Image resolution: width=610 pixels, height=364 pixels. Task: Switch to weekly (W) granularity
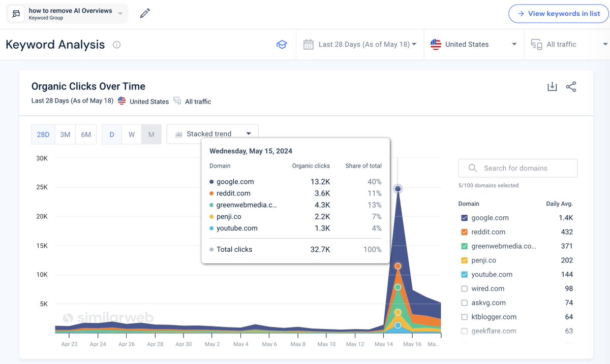[132, 135]
